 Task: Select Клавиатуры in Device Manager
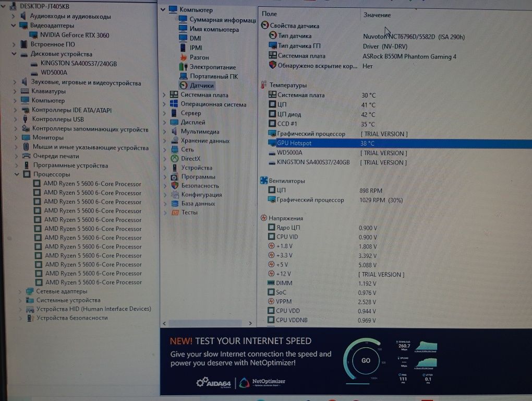coord(49,91)
